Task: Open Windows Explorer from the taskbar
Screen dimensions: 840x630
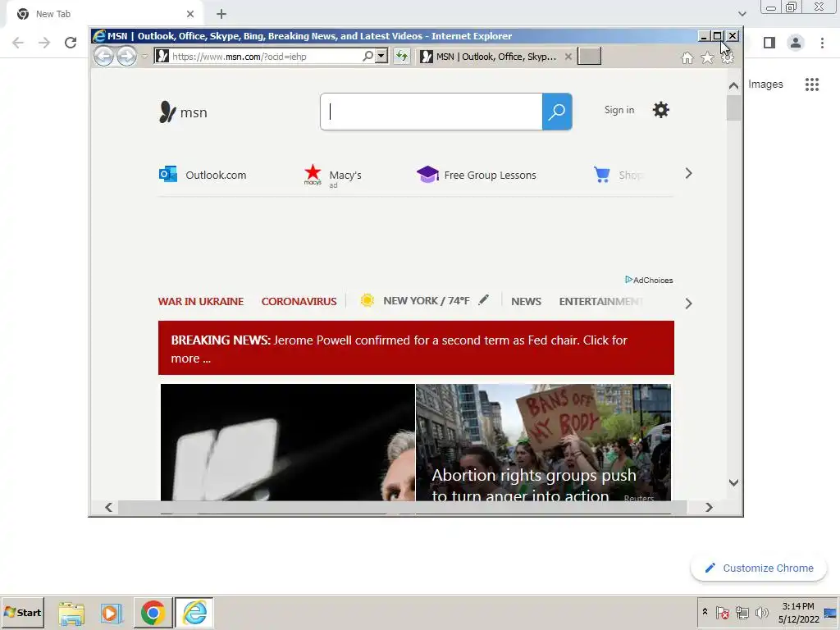Action: [71, 613]
